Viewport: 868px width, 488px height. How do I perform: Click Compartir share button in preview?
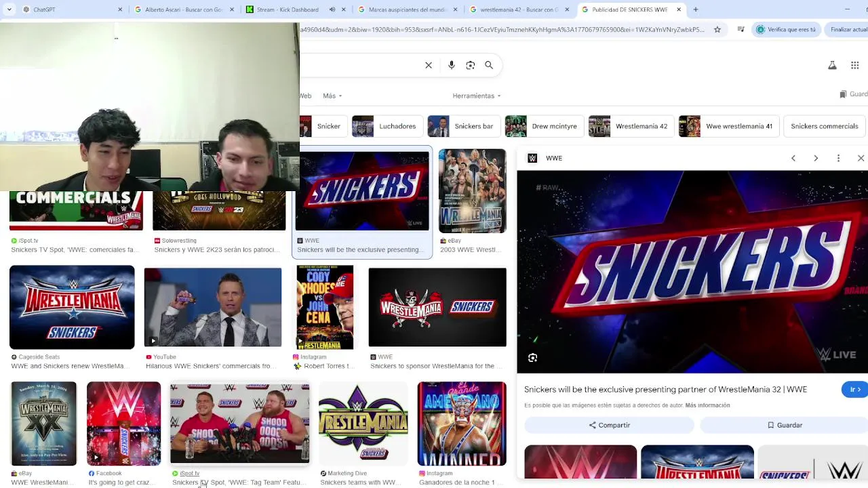point(609,425)
